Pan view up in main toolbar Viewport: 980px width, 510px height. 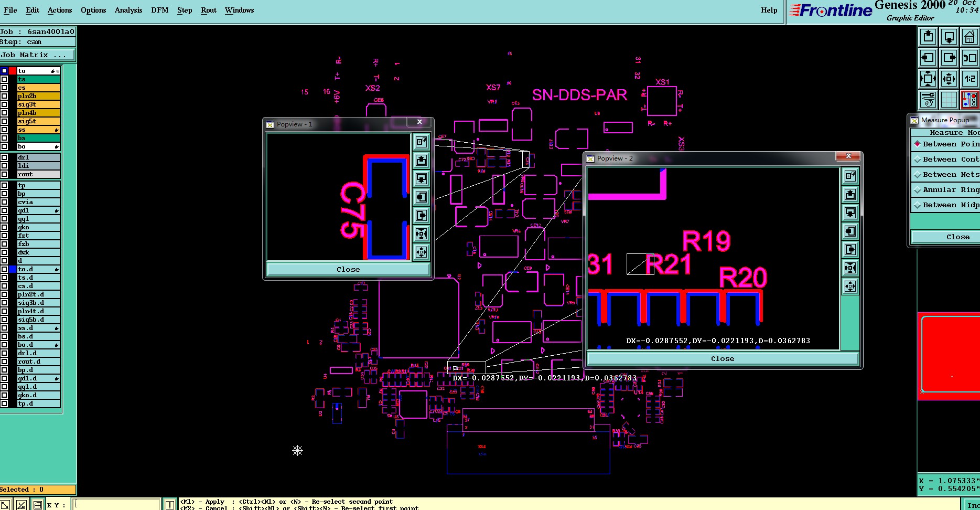coord(928,37)
